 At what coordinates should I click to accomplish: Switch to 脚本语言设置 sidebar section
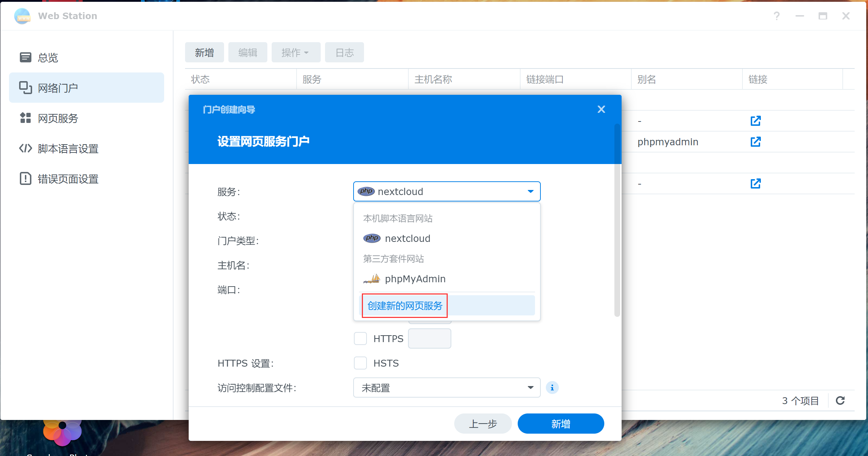68,149
